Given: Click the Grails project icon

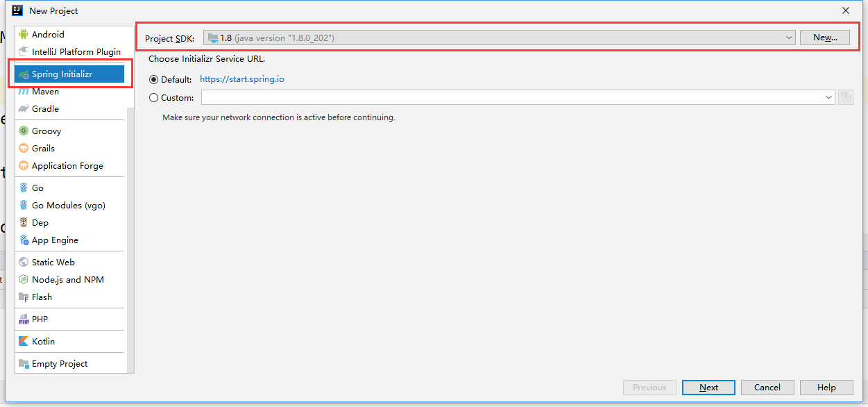Looking at the screenshot, I should click(x=24, y=148).
